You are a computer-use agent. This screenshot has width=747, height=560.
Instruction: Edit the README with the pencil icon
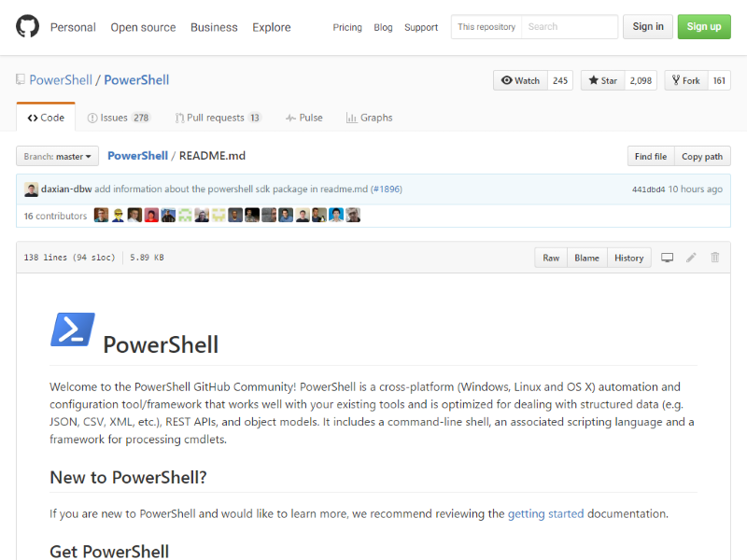click(691, 258)
